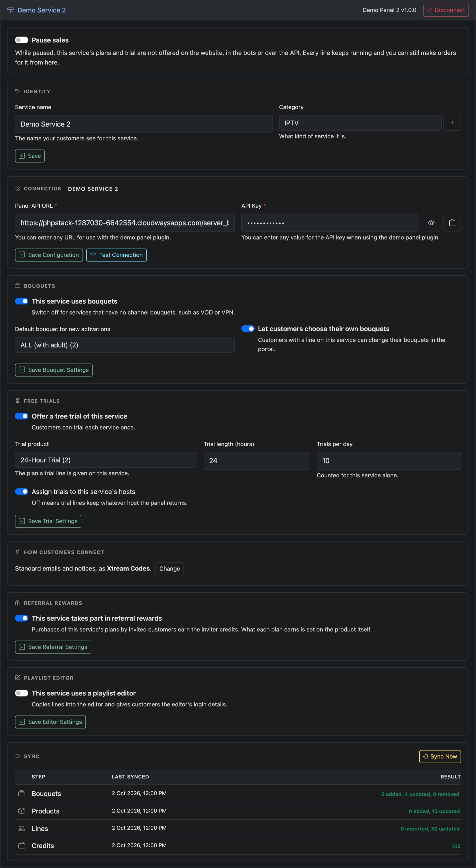The image size is (476, 868).
Task: Enable This service uses a playlist editor
Action: 22,693
